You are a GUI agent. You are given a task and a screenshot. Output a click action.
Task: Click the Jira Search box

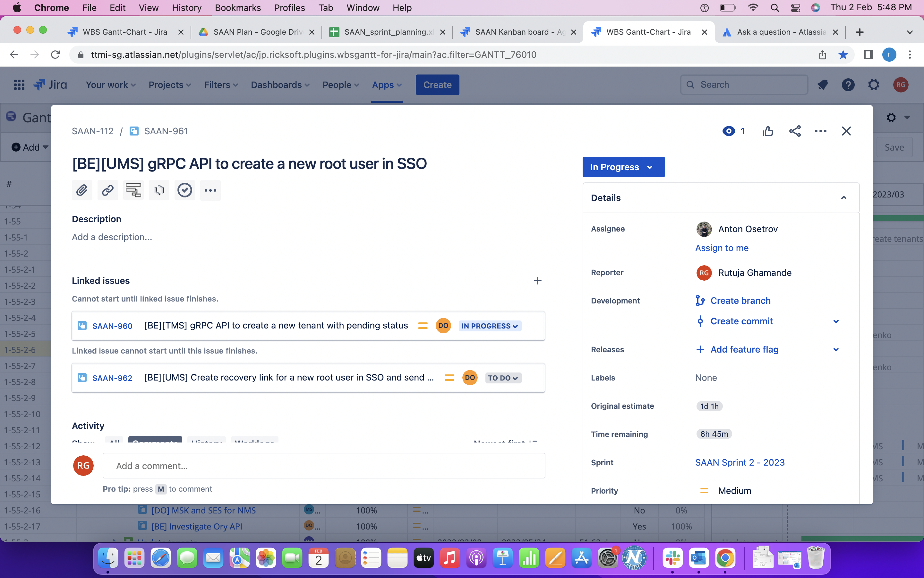(744, 85)
